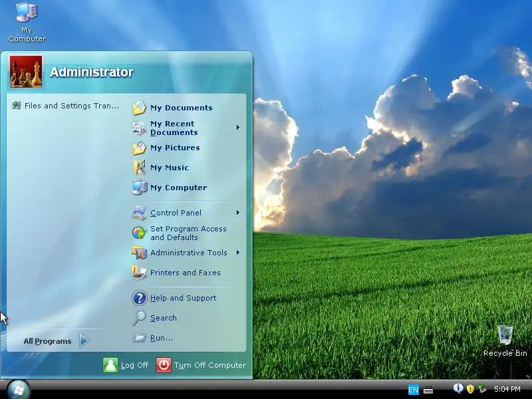Click the My Pictures folder icon
The width and height of the screenshot is (532, 399).
click(139, 148)
